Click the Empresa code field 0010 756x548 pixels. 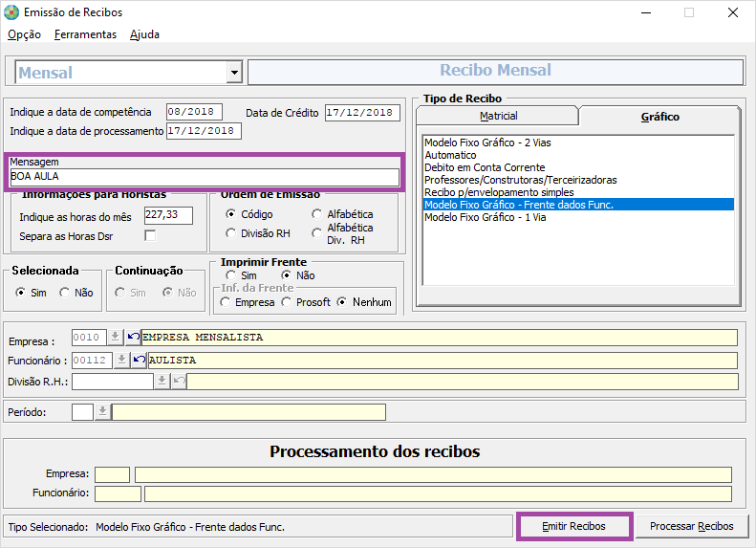(89, 338)
